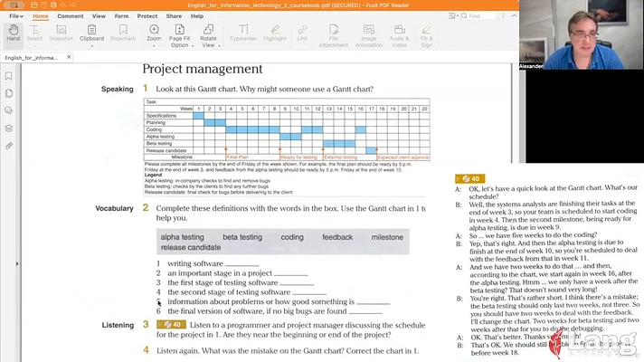Click 'beta testing' in the word box
644x362 pixels.
(242, 237)
